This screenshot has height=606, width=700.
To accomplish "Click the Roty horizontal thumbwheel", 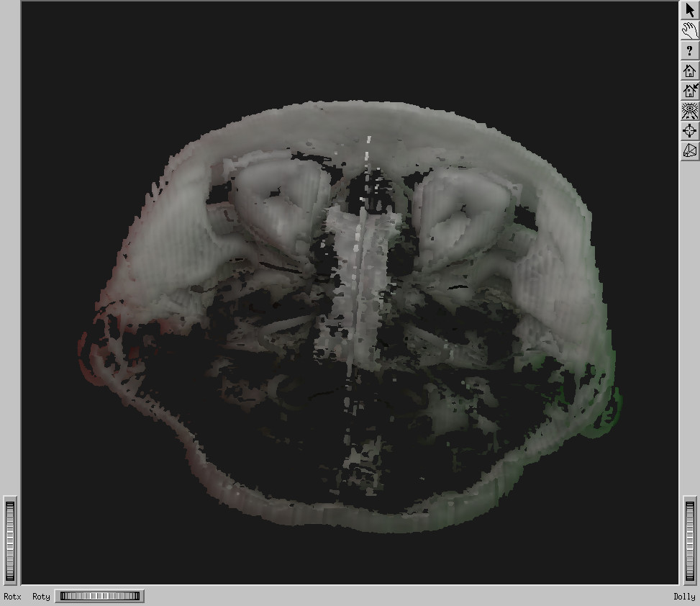I will [x=99, y=596].
